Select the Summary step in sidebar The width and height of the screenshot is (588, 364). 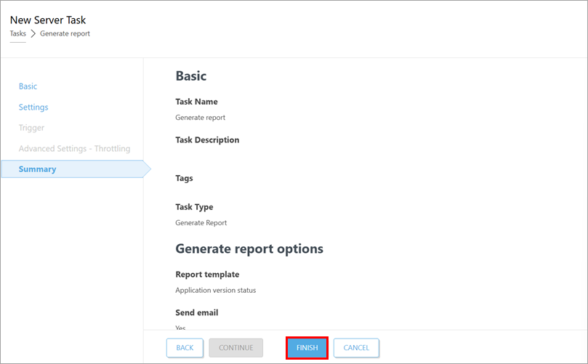click(37, 169)
